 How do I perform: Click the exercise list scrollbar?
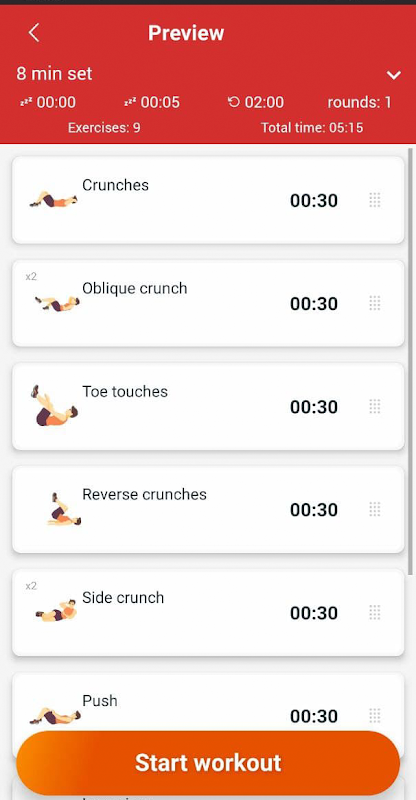(x=411, y=361)
